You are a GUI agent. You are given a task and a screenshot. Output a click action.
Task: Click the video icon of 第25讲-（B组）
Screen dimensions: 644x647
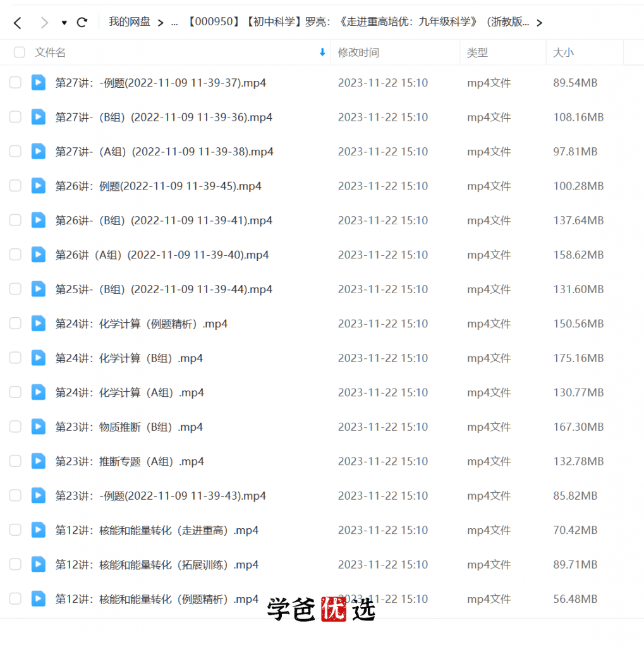coord(39,289)
